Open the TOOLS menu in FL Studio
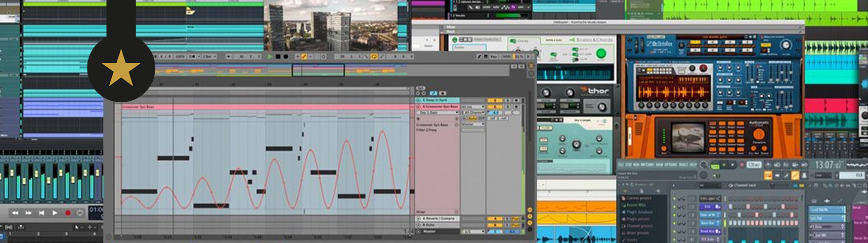868x243 pixels. (682, 165)
